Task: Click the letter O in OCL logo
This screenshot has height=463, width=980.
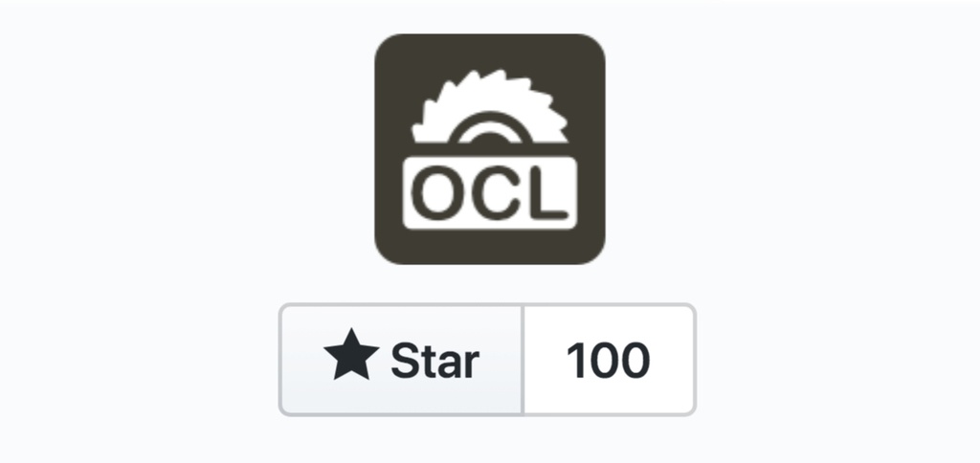Action: 440,193
